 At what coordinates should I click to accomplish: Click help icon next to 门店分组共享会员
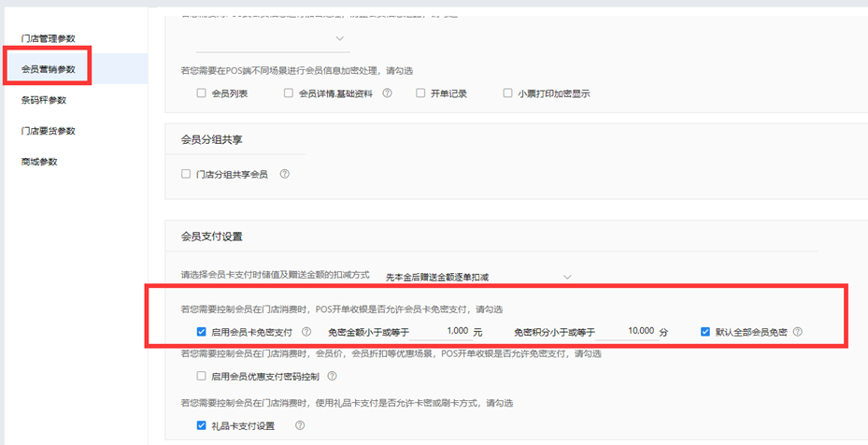285,174
